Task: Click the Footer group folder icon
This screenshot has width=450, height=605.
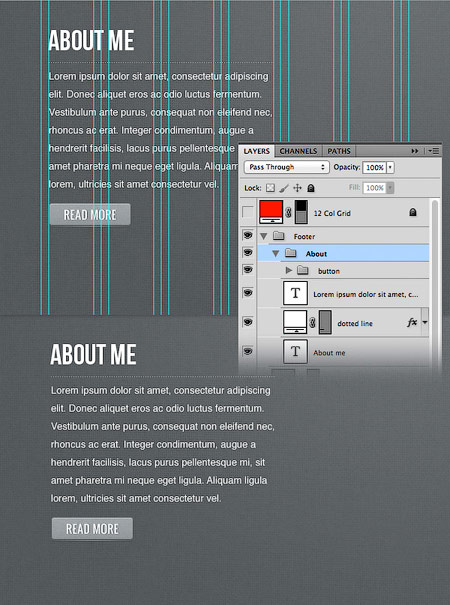Action: 278,235
